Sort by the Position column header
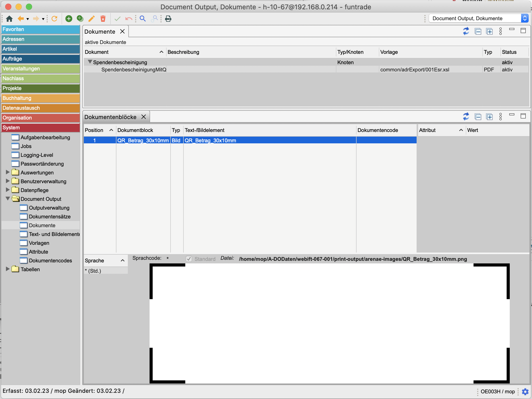Image resolution: width=532 pixels, height=399 pixels. click(94, 130)
